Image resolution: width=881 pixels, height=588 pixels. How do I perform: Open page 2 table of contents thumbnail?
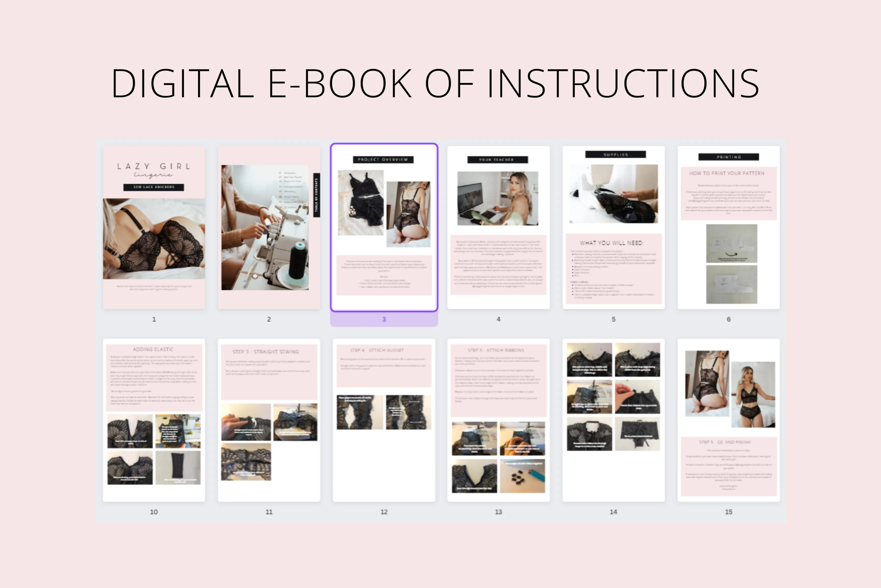pos(269,228)
